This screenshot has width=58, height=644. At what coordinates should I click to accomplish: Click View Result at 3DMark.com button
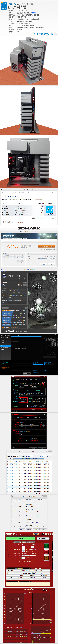(46, 246)
